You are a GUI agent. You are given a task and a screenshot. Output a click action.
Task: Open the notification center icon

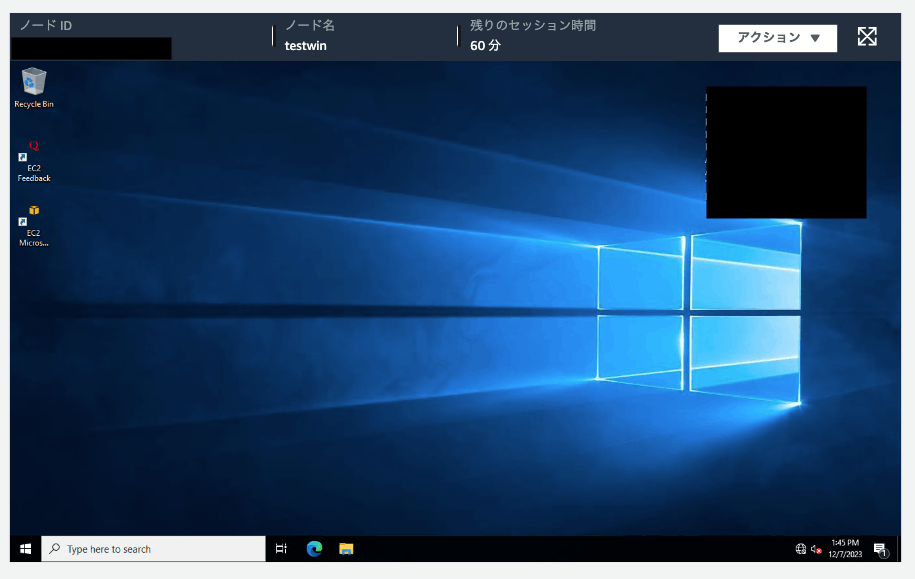pyautogui.click(x=881, y=549)
